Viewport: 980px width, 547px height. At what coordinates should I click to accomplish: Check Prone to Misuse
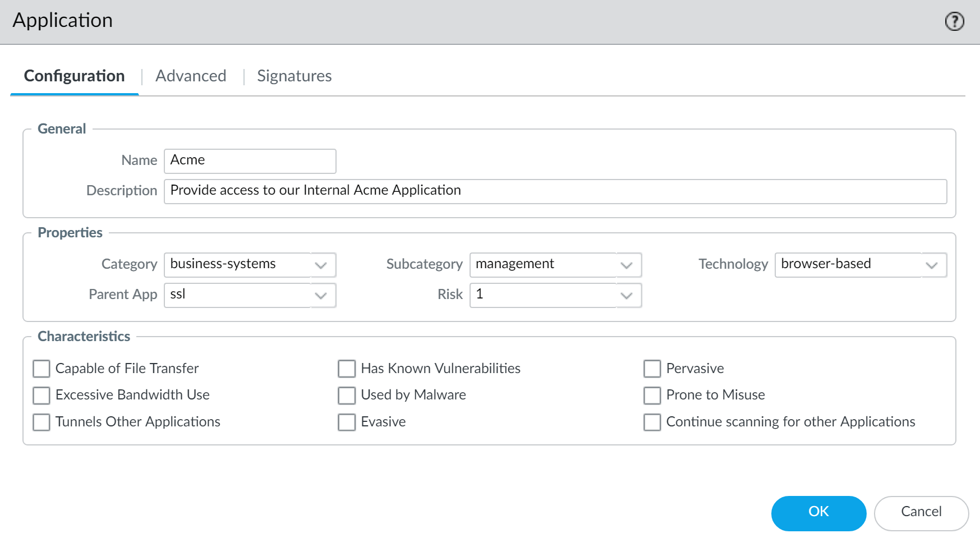click(651, 395)
